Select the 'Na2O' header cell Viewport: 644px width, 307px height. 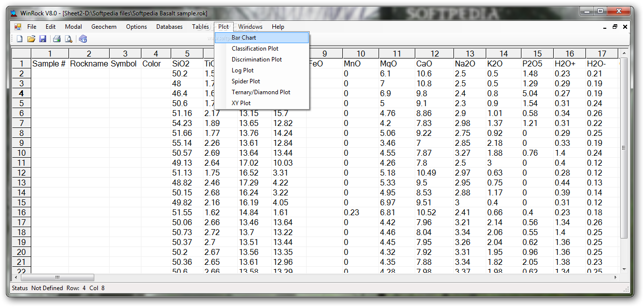click(470, 63)
